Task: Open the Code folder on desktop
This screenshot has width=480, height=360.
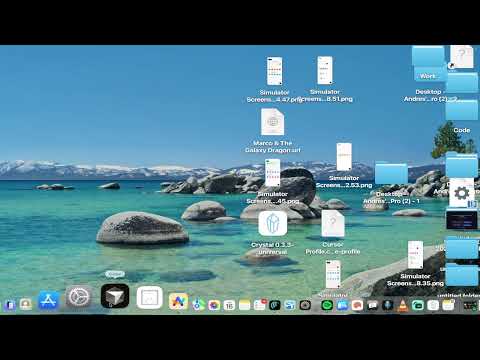Action: [x=462, y=111]
